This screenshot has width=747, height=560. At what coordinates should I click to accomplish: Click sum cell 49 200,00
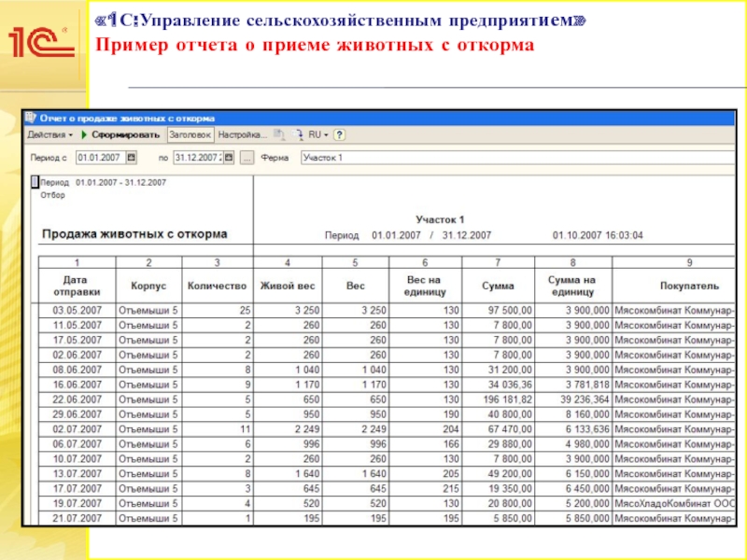pos(499,474)
